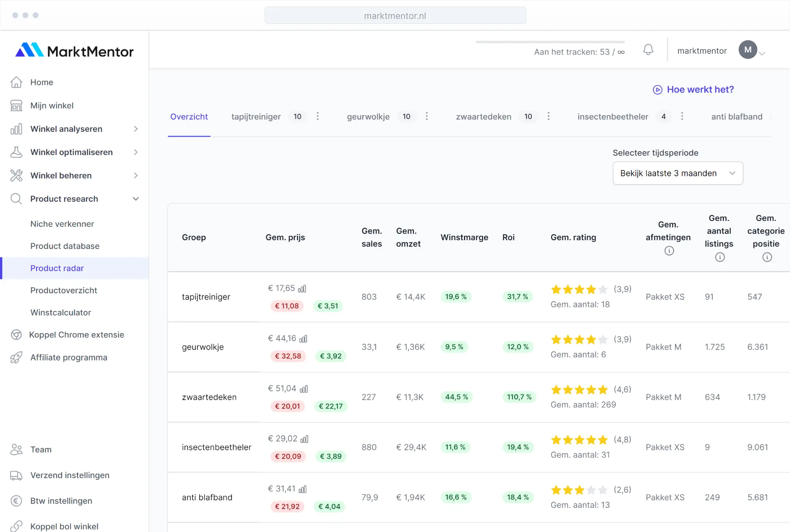Click info icon under Gem. aantal listings
The height and width of the screenshot is (532, 790).
[x=720, y=257]
